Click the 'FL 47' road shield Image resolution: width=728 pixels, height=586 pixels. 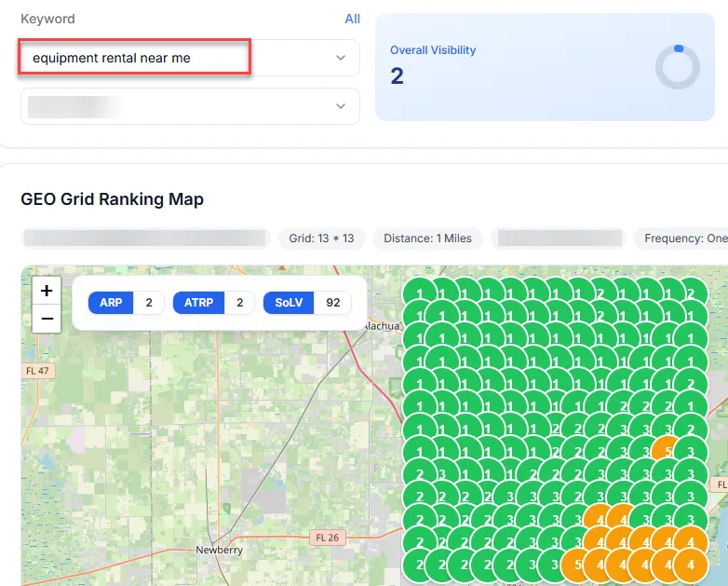pyautogui.click(x=37, y=371)
